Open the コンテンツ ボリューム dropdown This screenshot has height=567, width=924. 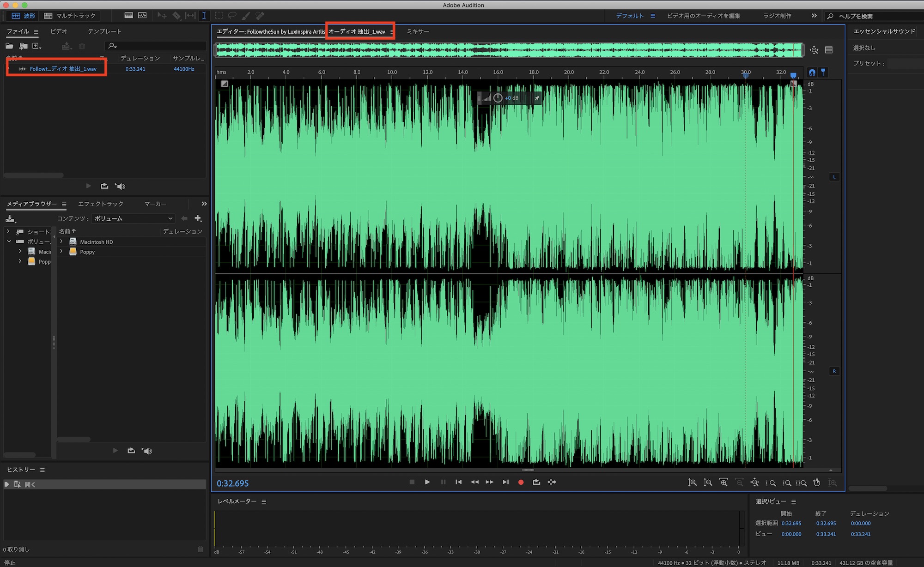tap(133, 218)
